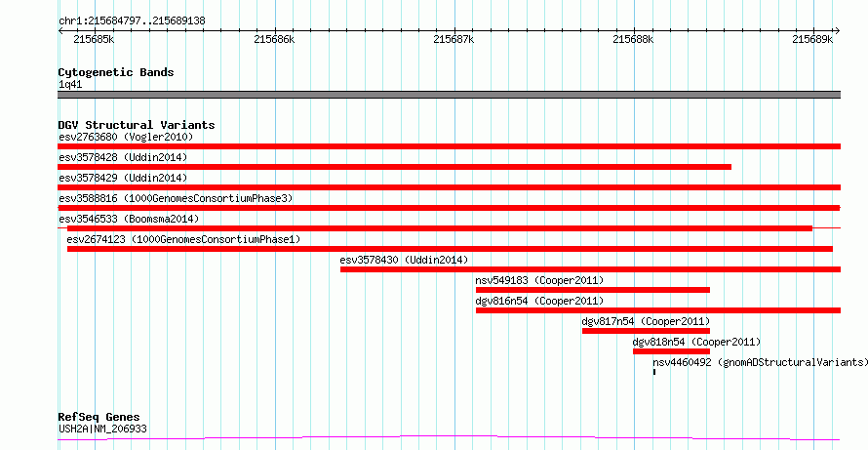Click the dgv816n54 red variant bar

coord(658,310)
